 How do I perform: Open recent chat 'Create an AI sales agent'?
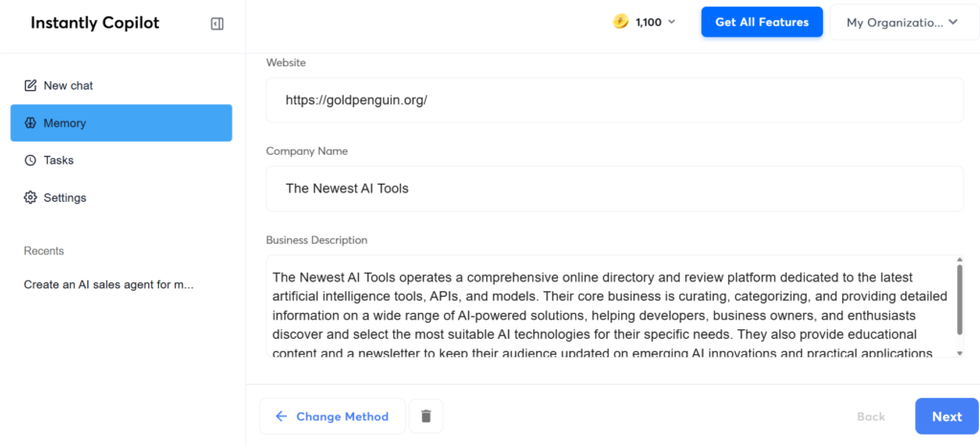[109, 284]
